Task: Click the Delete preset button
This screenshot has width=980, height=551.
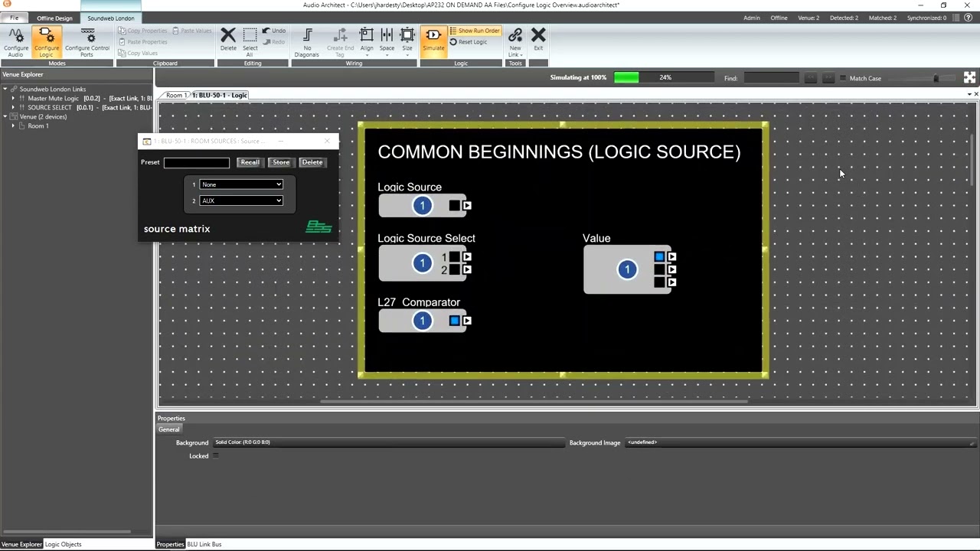Action: (x=312, y=162)
